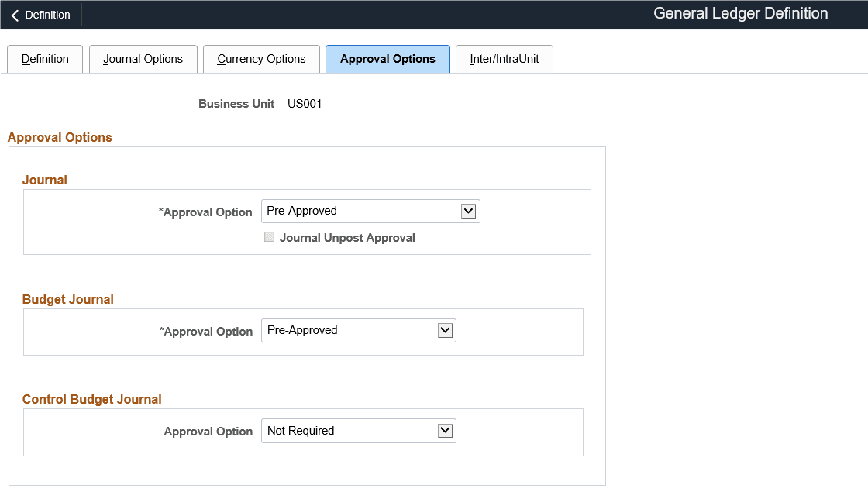Open the Journal Approval Option dropdown arrow
The width and height of the screenshot is (868, 499).
(x=469, y=210)
